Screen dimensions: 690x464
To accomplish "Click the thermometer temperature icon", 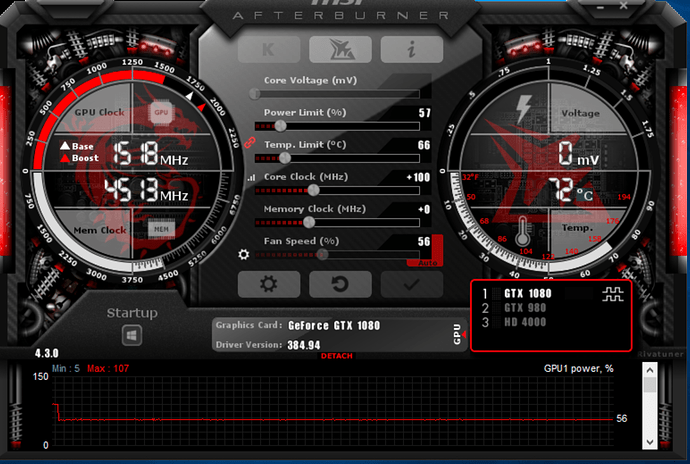I will click(x=522, y=231).
